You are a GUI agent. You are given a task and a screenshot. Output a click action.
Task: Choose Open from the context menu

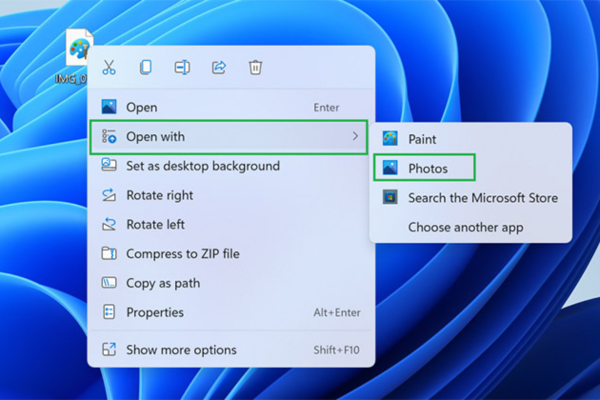(231, 107)
